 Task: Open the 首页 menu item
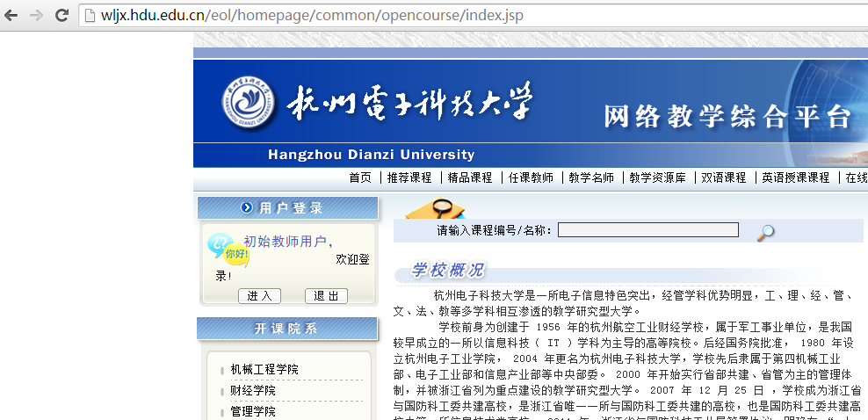360,177
